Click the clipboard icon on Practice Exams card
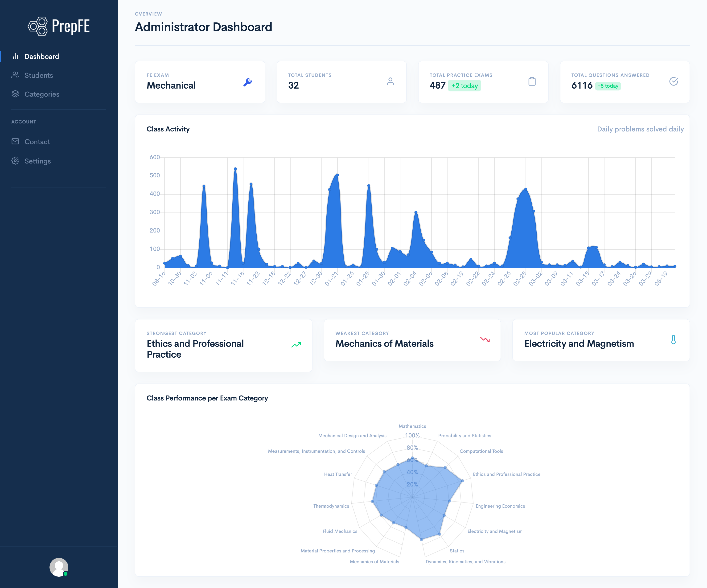Image resolution: width=707 pixels, height=588 pixels. point(532,82)
